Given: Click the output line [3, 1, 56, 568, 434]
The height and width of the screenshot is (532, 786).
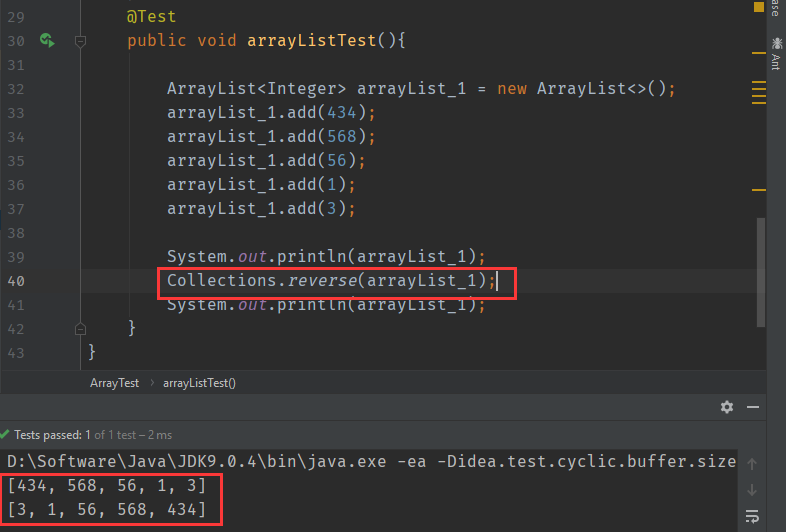Looking at the screenshot, I should 106,509.
